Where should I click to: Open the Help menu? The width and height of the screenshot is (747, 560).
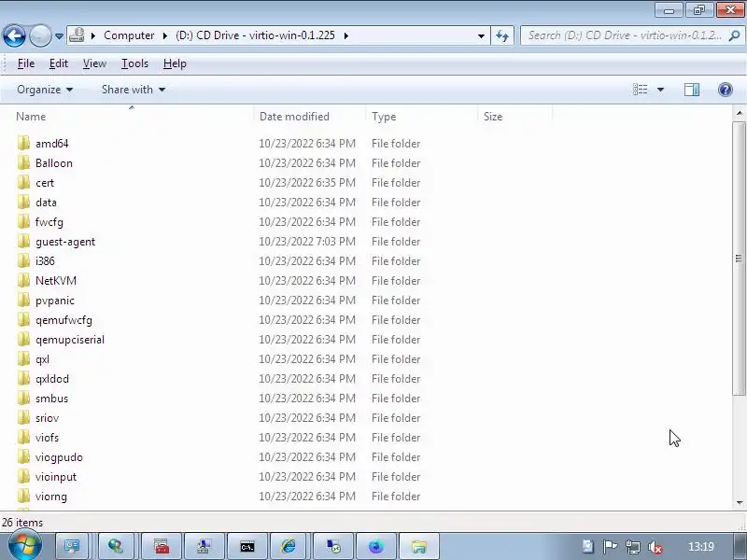pyautogui.click(x=175, y=63)
